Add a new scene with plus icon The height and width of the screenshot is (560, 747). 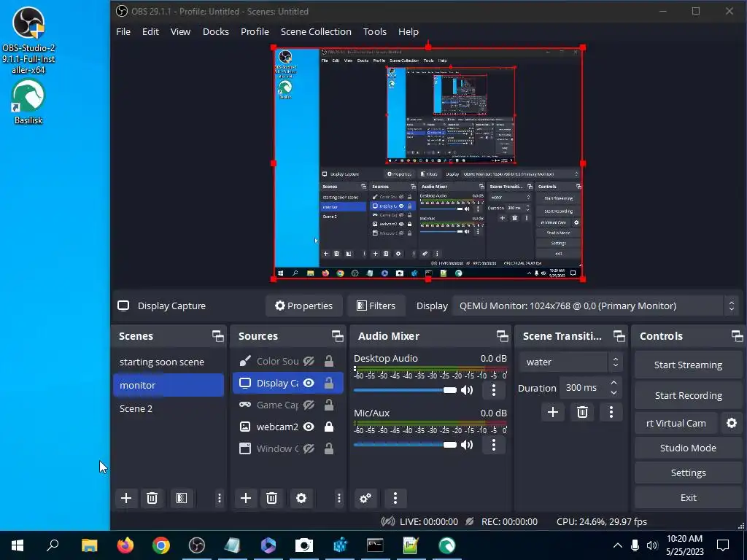click(x=126, y=498)
